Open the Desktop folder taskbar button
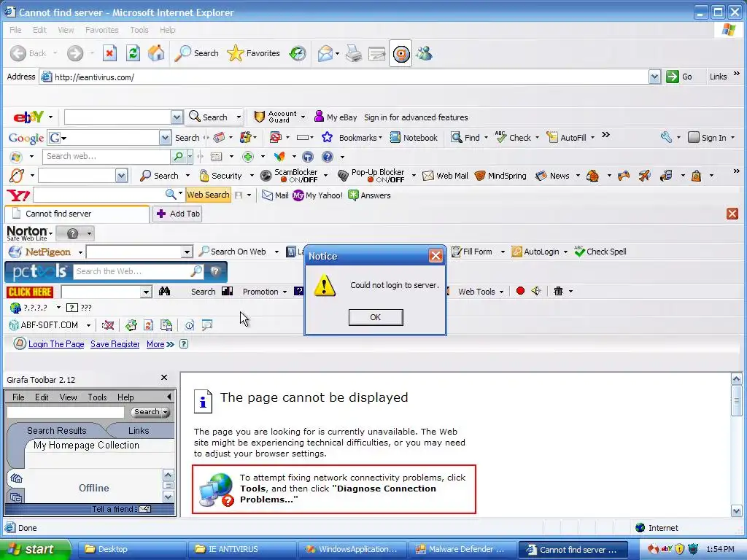The height and width of the screenshot is (560, 747). pyautogui.click(x=132, y=549)
